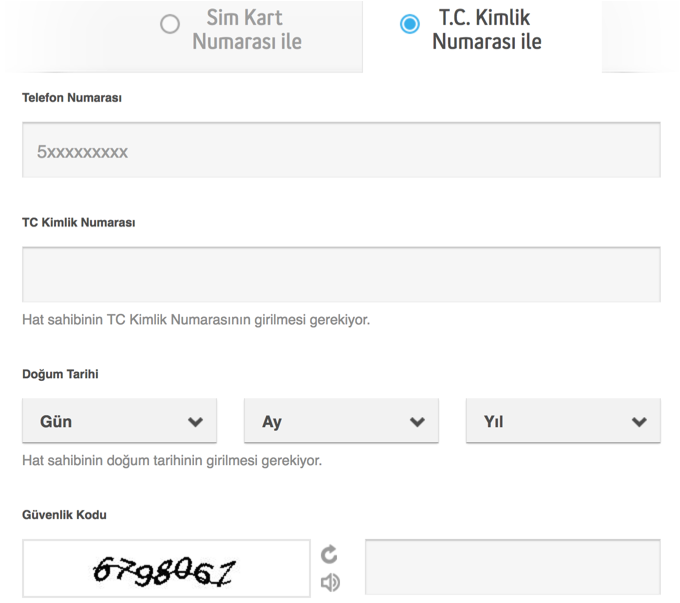This screenshot has width=680, height=603.
Task: Click the captcha image 6798061
Action: pyautogui.click(x=166, y=569)
